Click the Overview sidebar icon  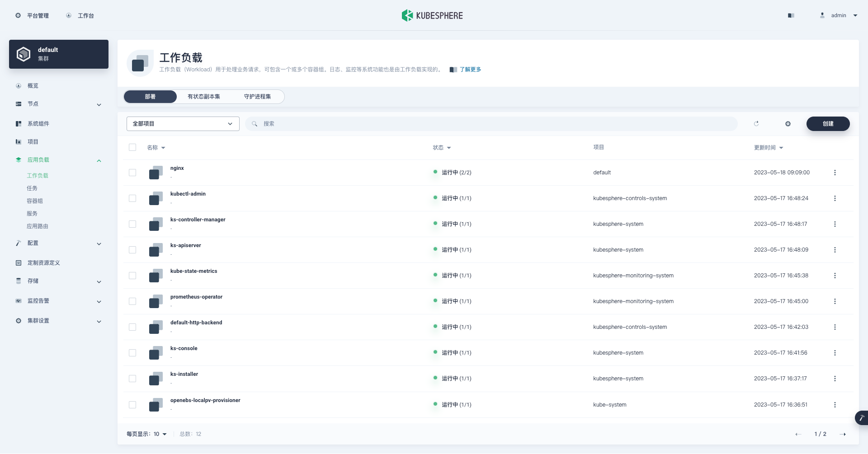pyautogui.click(x=19, y=86)
